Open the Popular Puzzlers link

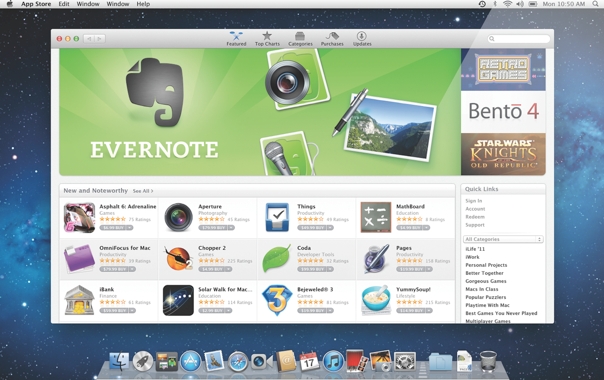point(486,297)
